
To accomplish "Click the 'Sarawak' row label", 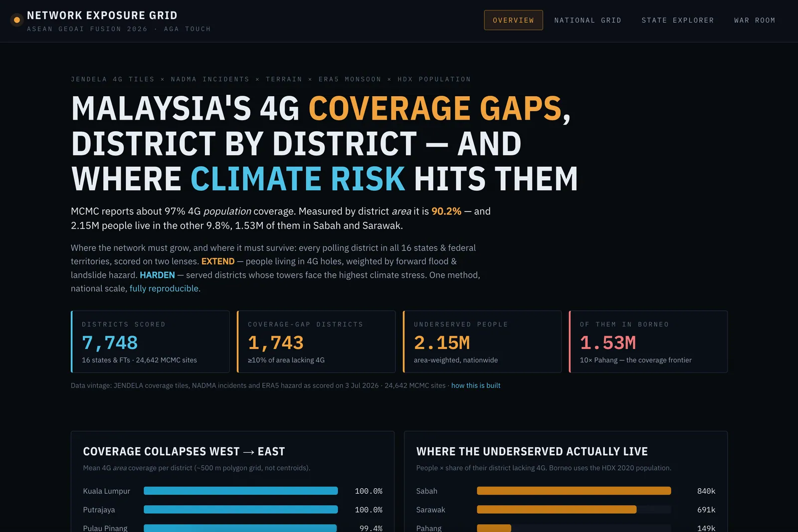I will coord(431,510).
